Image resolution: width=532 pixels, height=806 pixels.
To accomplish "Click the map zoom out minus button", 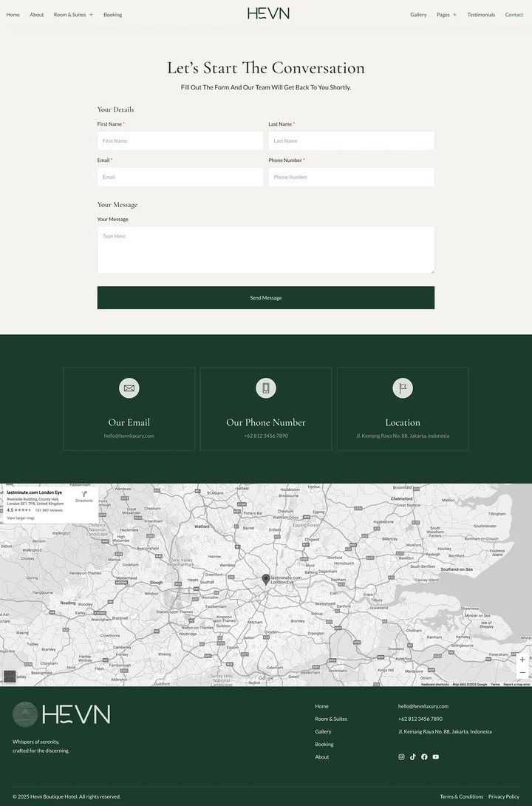I will point(522,672).
